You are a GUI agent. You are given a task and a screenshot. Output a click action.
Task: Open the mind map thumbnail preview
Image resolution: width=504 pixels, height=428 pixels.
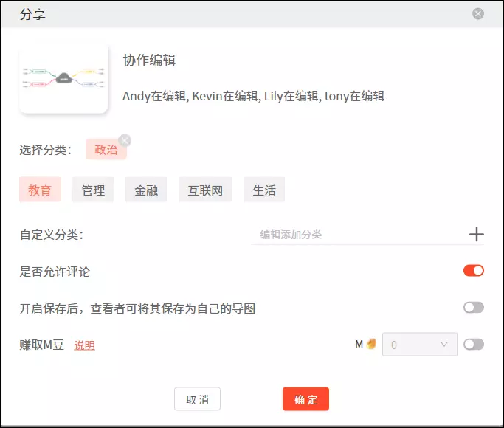(64, 77)
